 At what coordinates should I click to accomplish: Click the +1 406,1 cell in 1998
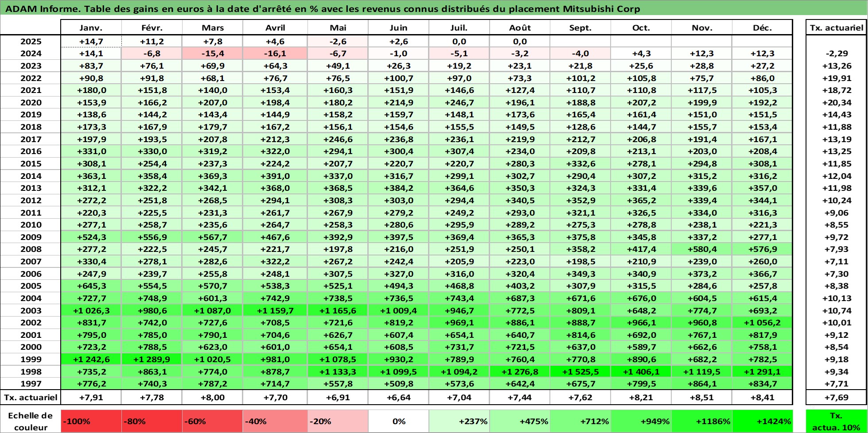[641, 371]
